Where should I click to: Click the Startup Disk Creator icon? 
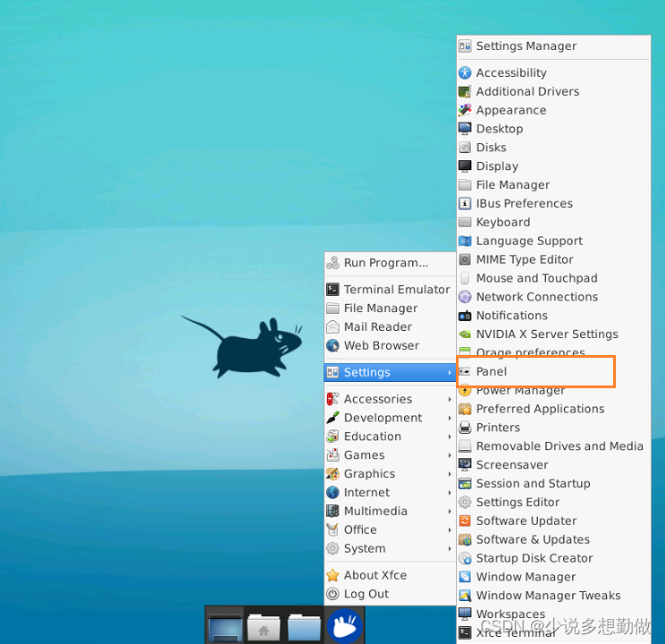click(x=465, y=559)
